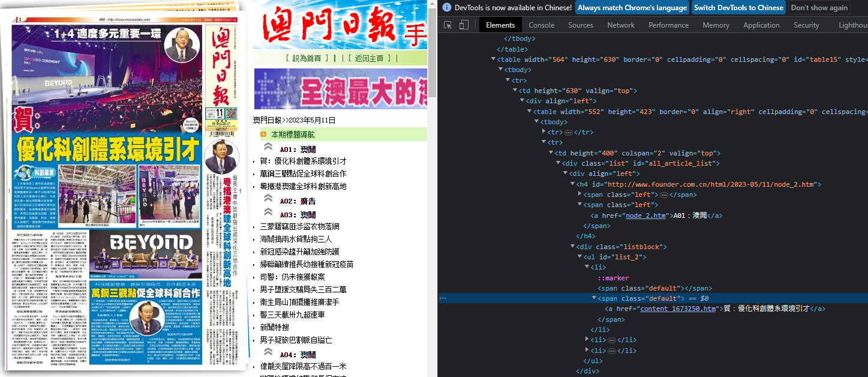
Task: Select the ::marker pseudo-element line
Action: click(x=613, y=278)
